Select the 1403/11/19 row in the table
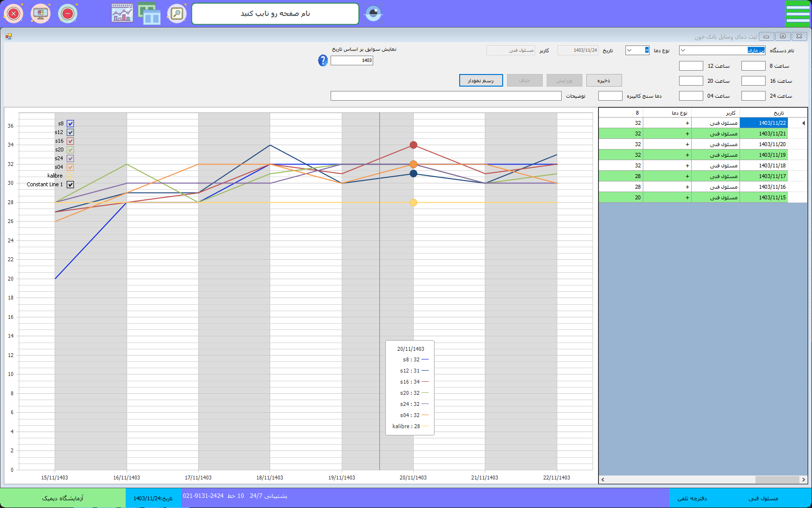812x508 pixels. [772, 155]
